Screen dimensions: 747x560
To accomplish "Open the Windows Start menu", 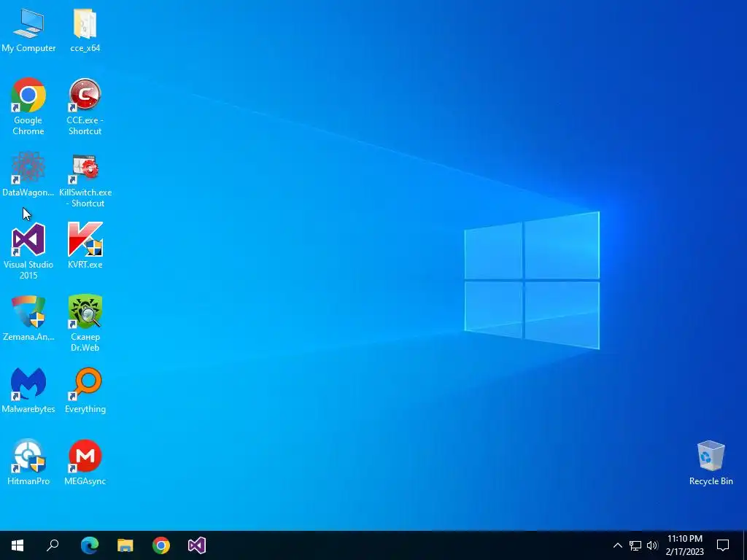I will (x=18, y=545).
